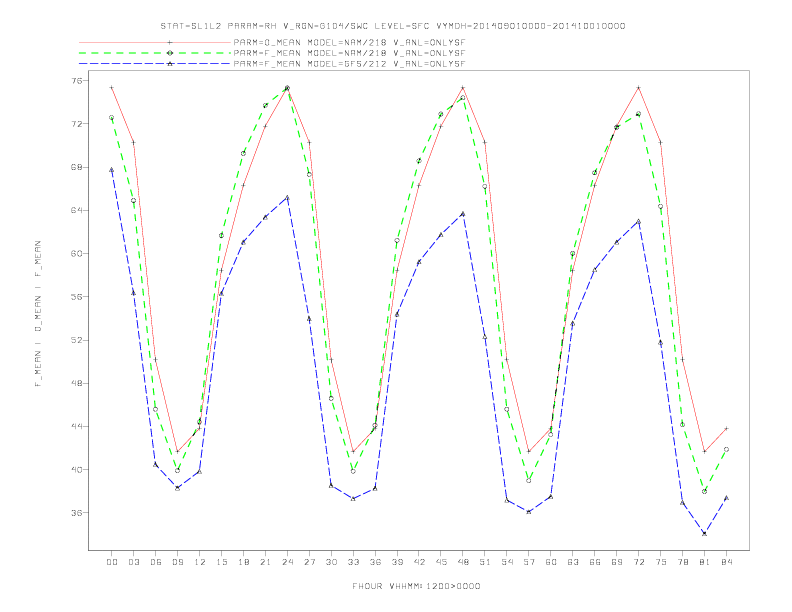Screen dimensions: 792x612
Task: Click the red solid legend line sample
Action: 155,43
